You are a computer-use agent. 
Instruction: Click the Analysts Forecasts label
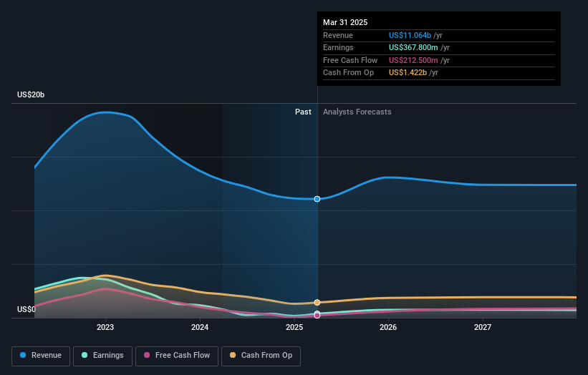(357, 112)
